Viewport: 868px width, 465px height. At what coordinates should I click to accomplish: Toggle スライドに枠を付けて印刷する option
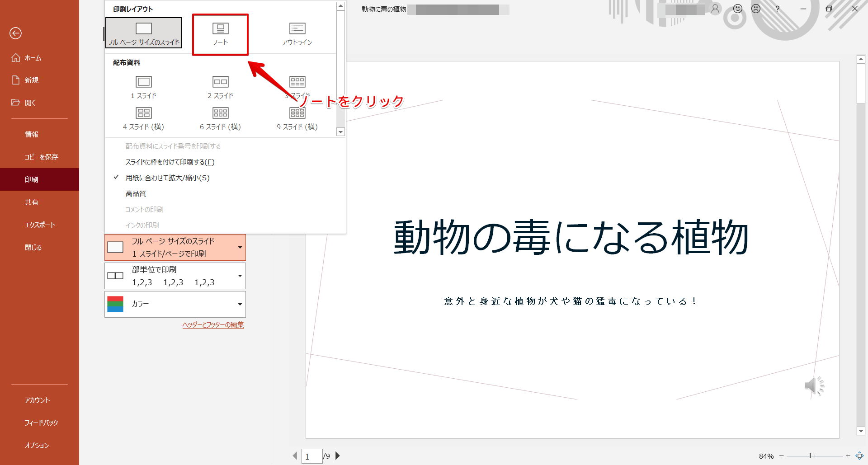(225, 162)
